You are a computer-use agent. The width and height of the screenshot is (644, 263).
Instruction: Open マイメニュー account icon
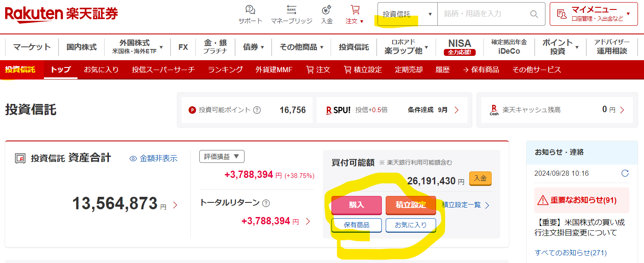(x=561, y=14)
